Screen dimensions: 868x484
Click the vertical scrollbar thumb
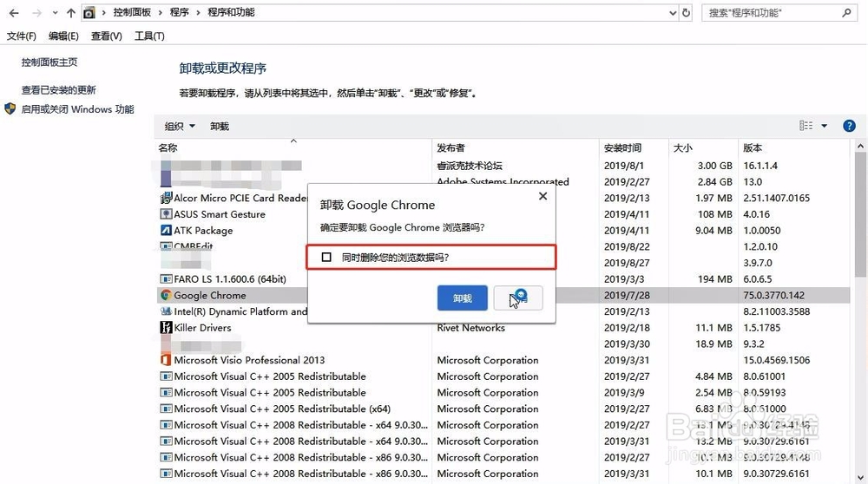pos(860,216)
